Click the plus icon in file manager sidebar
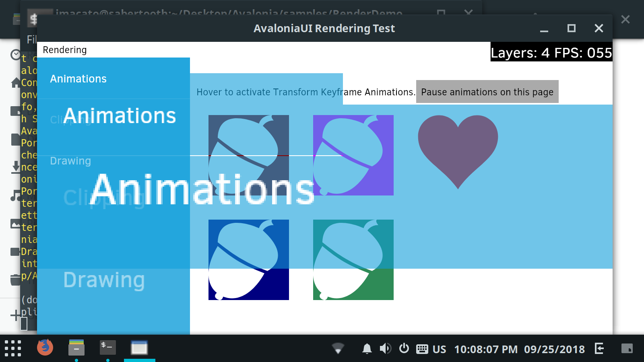The width and height of the screenshot is (644, 362). (15, 315)
